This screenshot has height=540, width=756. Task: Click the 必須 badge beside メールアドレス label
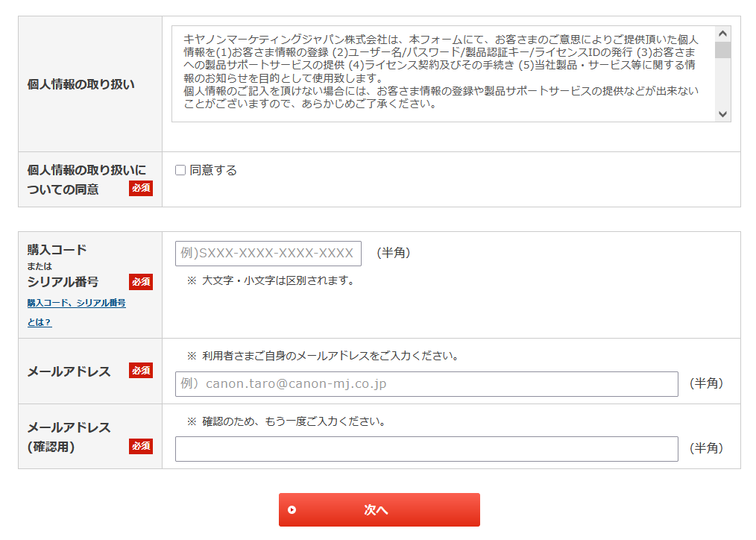[141, 370]
